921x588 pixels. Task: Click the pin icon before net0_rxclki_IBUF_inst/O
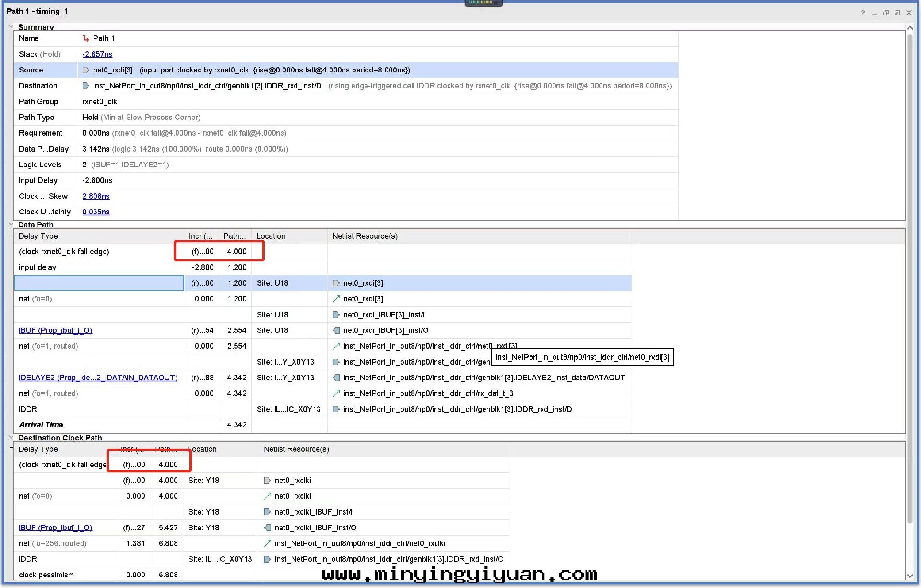tap(268, 528)
